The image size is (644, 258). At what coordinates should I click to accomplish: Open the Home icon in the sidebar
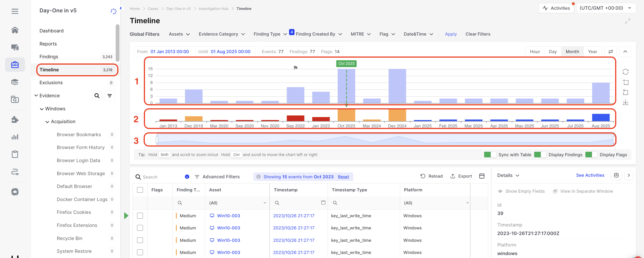[x=15, y=30]
